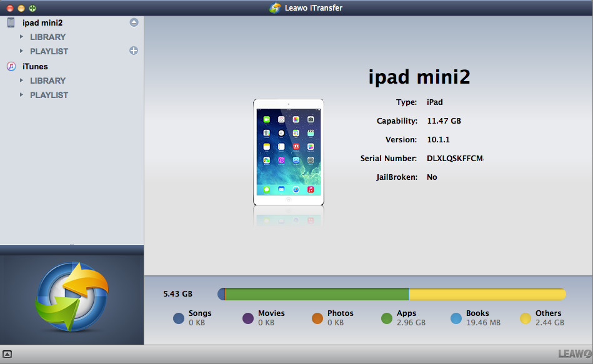Image resolution: width=593 pixels, height=364 pixels.
Task: Click the eject icon beside ipad mini2
Action: 134,22
